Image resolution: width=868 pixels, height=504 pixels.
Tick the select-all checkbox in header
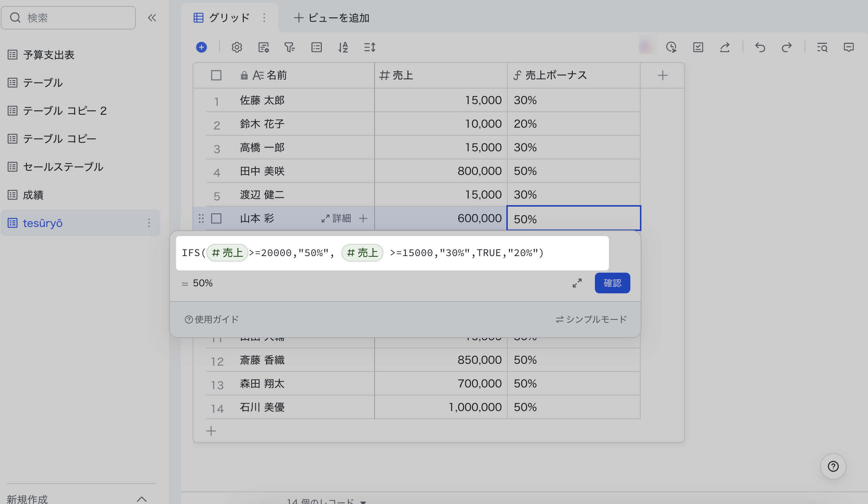216,75
